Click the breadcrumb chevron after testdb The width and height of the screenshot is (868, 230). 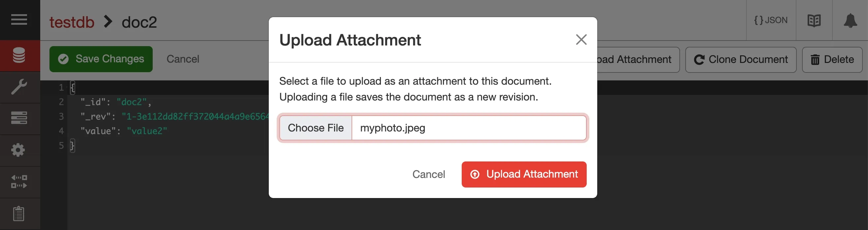[x=108, y=22]
